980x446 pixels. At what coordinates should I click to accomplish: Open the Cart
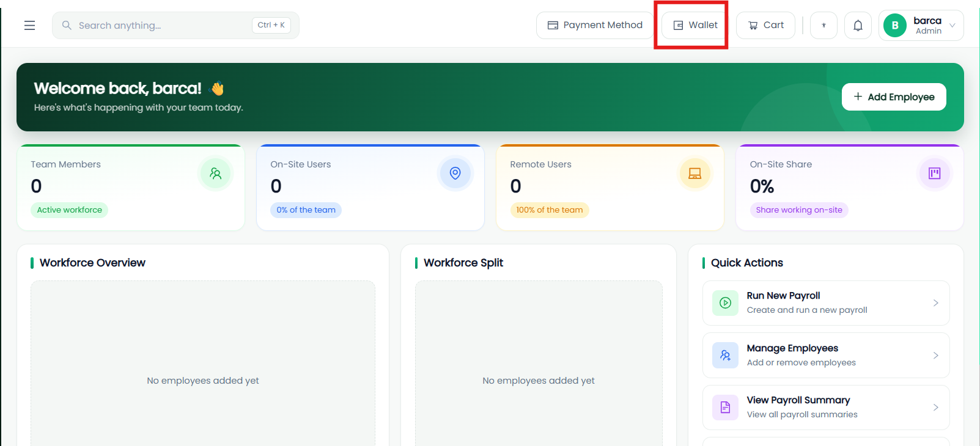coord(765,26)
